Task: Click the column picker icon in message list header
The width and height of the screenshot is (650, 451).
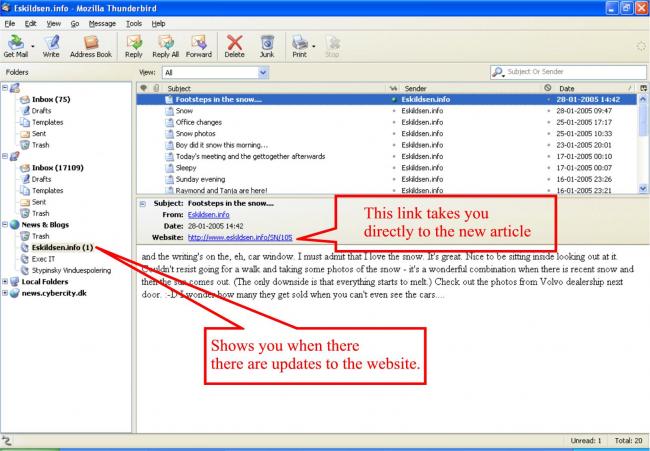Action: click(643, 88)
